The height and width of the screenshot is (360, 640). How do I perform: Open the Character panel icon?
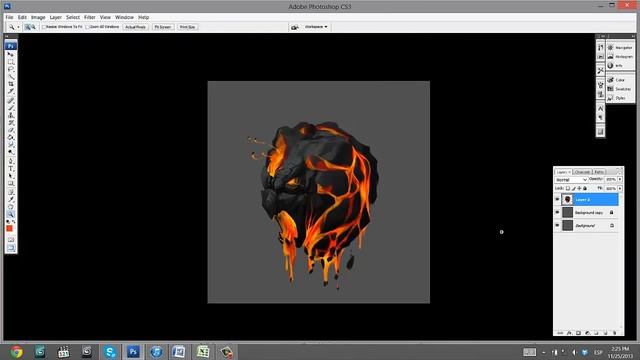pyautogui.click(x=600, y=108)
